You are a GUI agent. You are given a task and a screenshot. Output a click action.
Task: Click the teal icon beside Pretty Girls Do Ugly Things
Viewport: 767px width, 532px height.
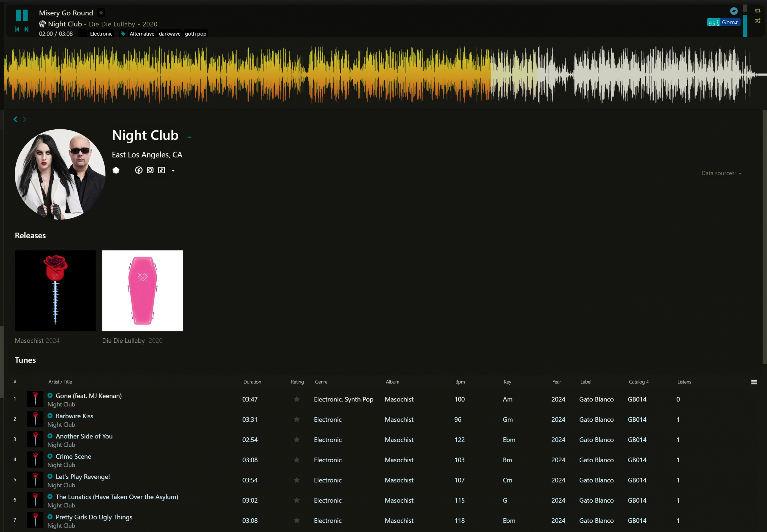click(50, 517)
